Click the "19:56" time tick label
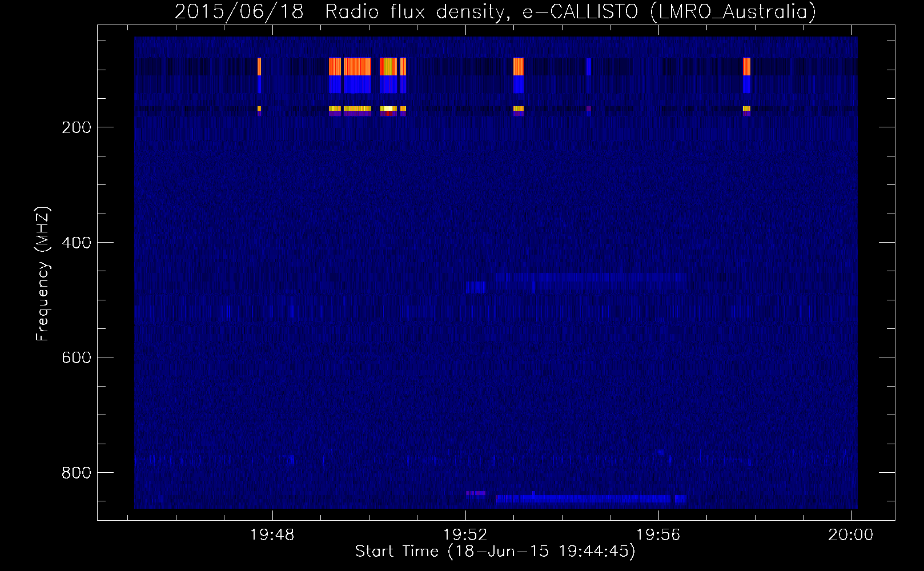Image resolution: width=924 pixels, height=571 pixels. tap(658, 534)
